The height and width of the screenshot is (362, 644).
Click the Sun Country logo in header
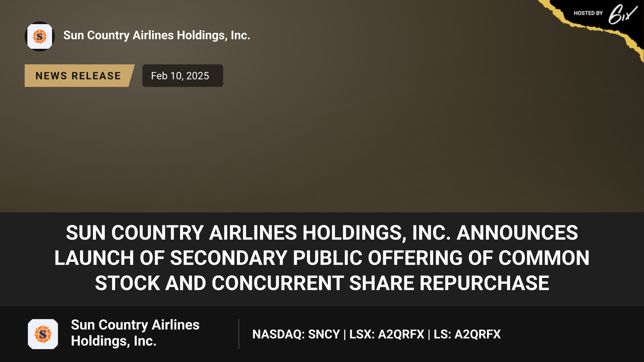pos(40,36)
